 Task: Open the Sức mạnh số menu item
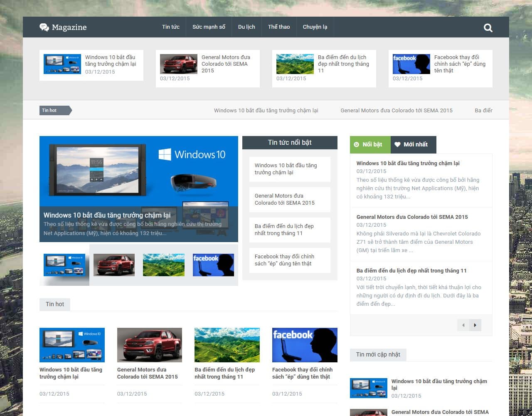[209, 27]
